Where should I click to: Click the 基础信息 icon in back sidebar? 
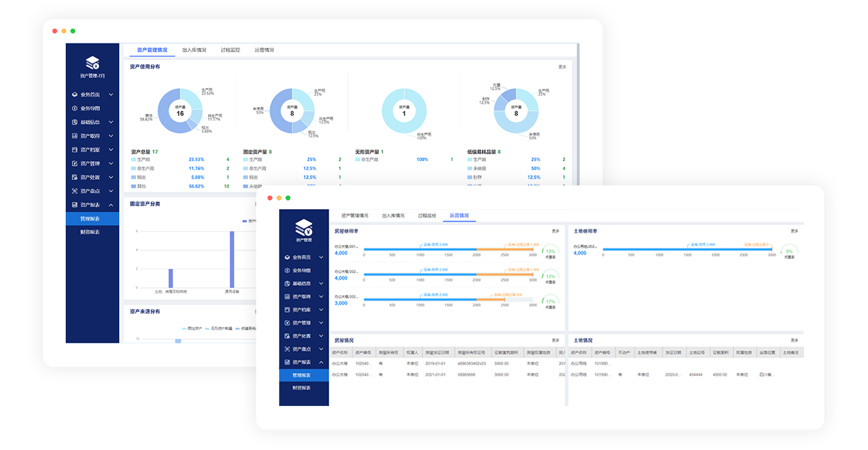(75, 122)
